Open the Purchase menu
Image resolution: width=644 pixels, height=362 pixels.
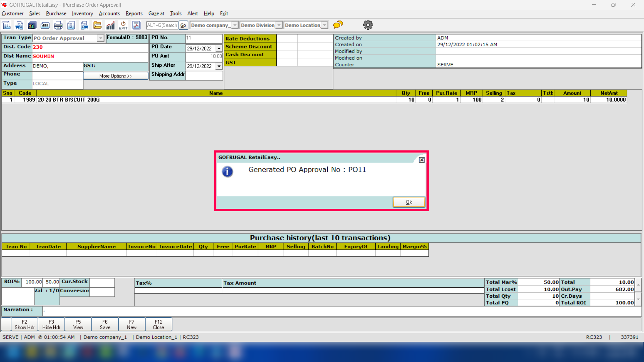[x=56, y=13]
